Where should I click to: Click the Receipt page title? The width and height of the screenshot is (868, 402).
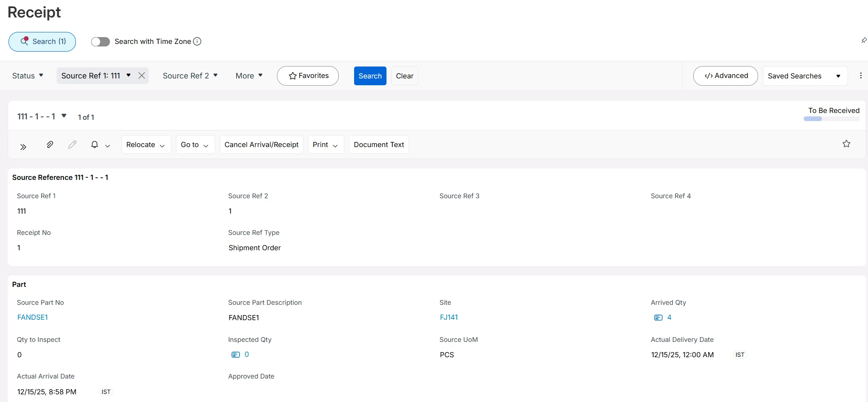click(34, 12)
